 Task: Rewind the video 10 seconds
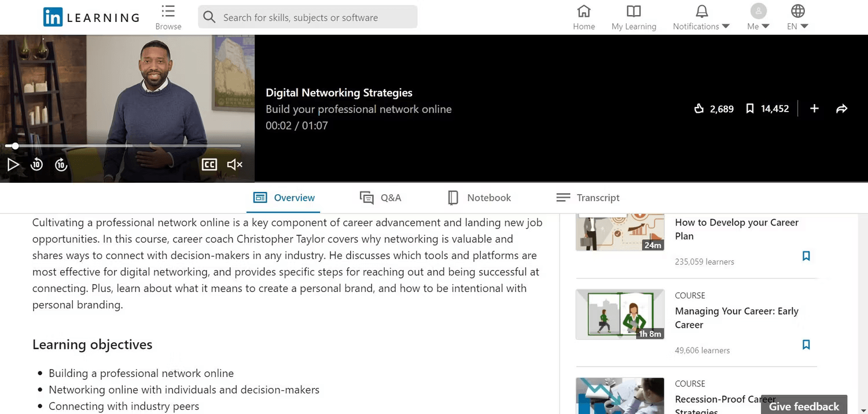36,165
